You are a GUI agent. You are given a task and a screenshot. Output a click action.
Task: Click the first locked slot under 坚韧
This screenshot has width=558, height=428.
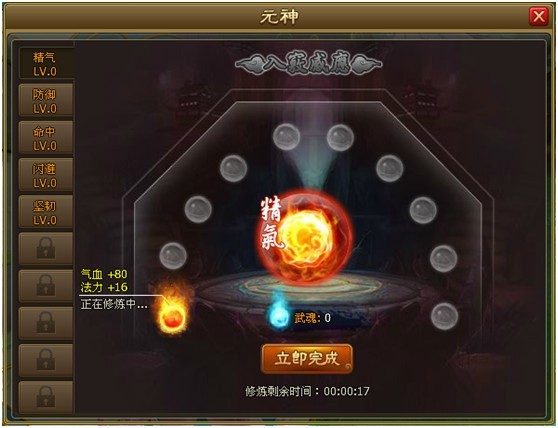tap(46, 249)
